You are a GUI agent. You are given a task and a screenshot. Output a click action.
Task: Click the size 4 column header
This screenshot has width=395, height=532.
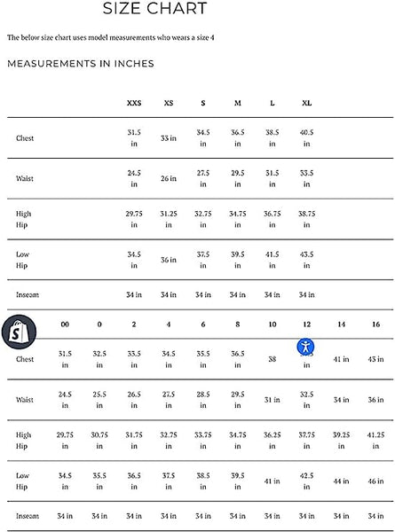pos(169,325)
